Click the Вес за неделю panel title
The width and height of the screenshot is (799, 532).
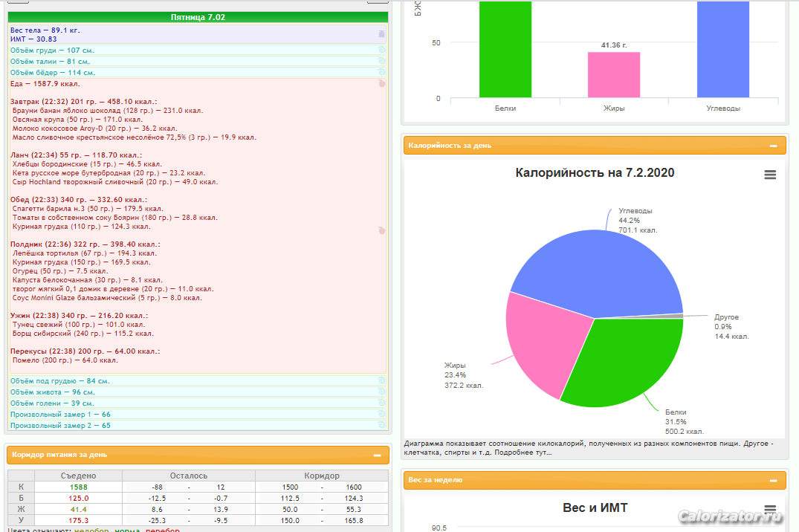(x=435, y=479)
